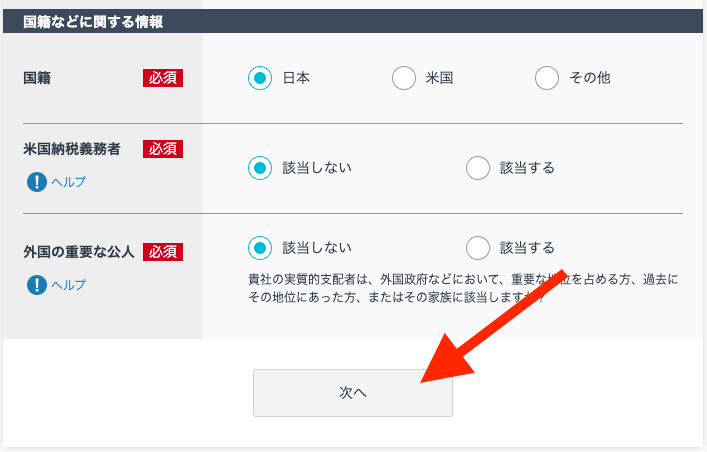Click the 必須 badge next to 外国の重要な公人
Image resolution: width=707 pixels, height=452 pixels.
163,252
